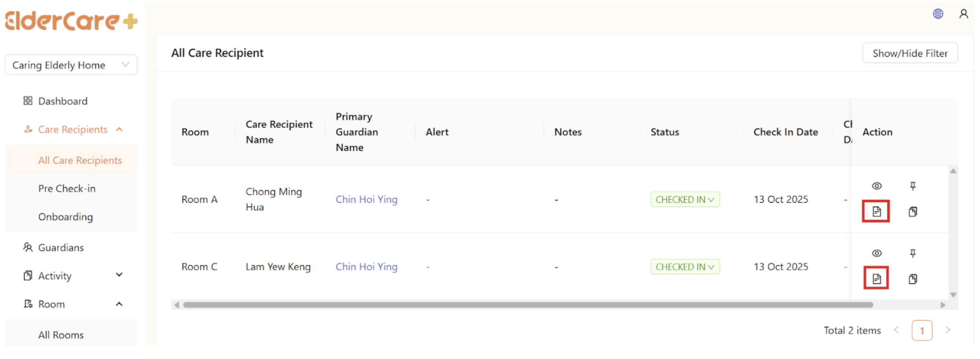Viewport: 980px width, 359px height.
Task: Click the horizontal table scrollbar
Action: pos(527,305)
